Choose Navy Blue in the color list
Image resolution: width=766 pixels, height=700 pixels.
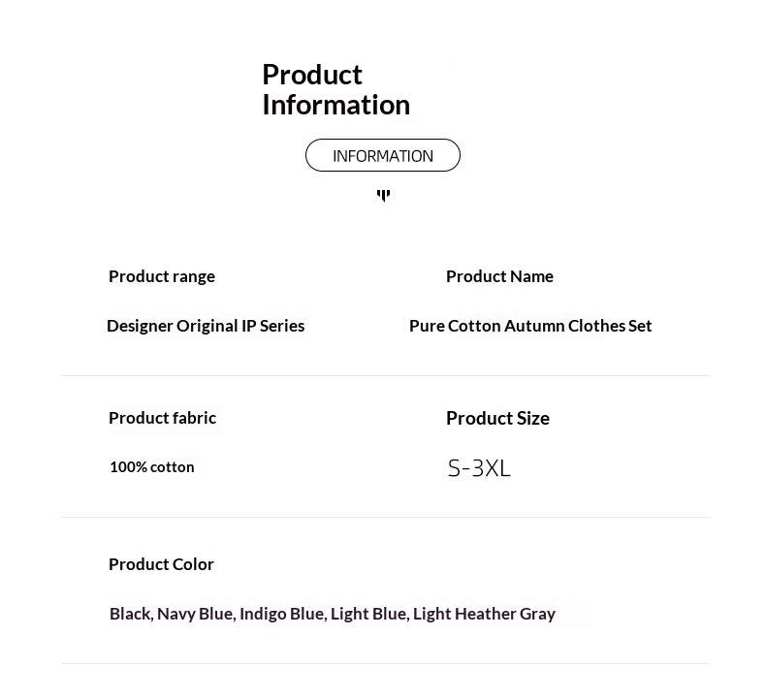coord(194,614)
